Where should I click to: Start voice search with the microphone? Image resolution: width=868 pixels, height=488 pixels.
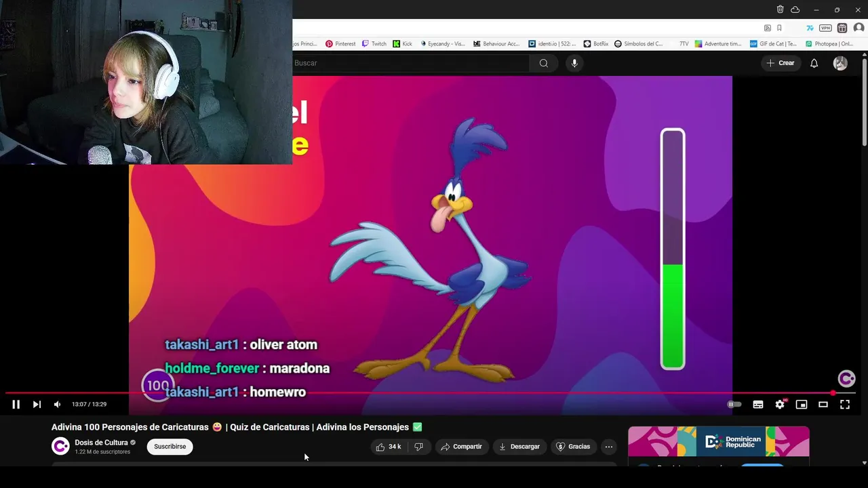click(574, 63)
